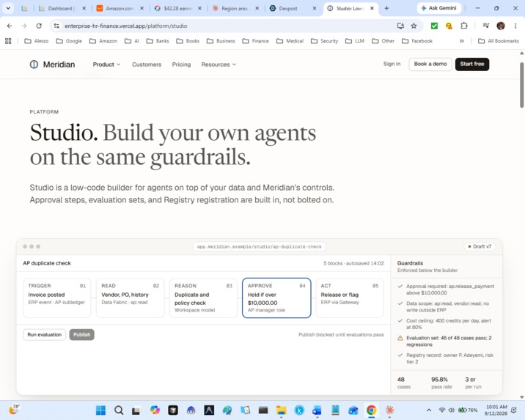Open the site information icon in address bar
This screenshot has height=420, width=525.
point(56,26)
